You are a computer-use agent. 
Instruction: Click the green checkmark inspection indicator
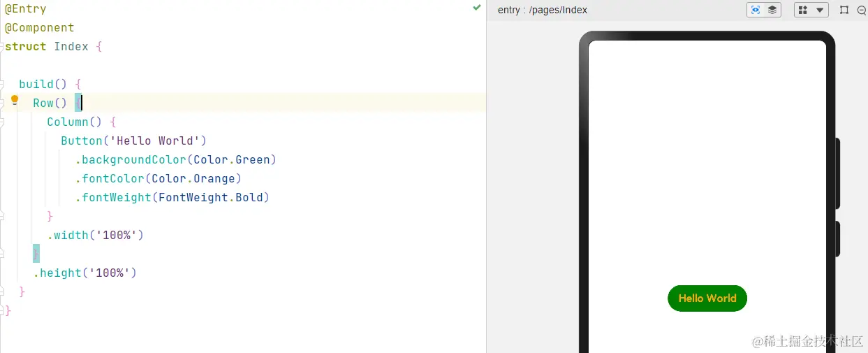click(x=476, y=7)
